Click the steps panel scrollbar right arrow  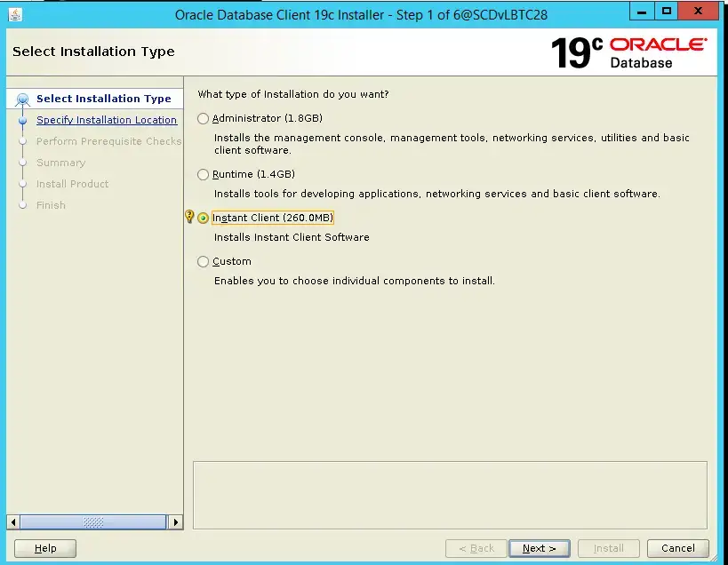pyautogui.click(x=175, y=522)
